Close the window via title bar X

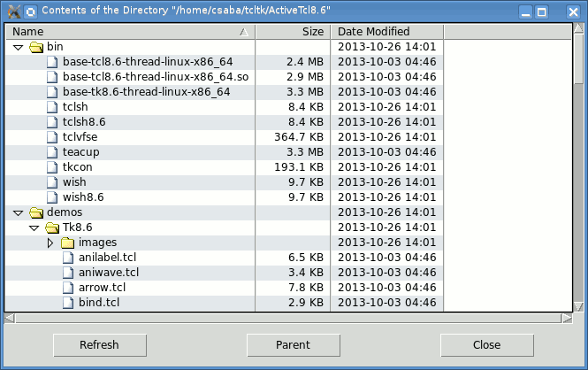tap(573, 12)
